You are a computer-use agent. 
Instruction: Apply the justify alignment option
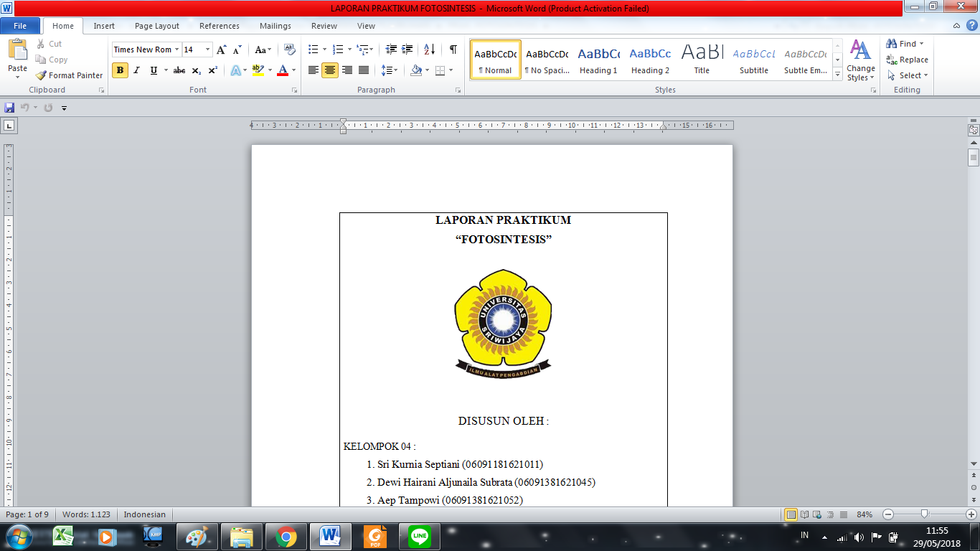[362, 69]
